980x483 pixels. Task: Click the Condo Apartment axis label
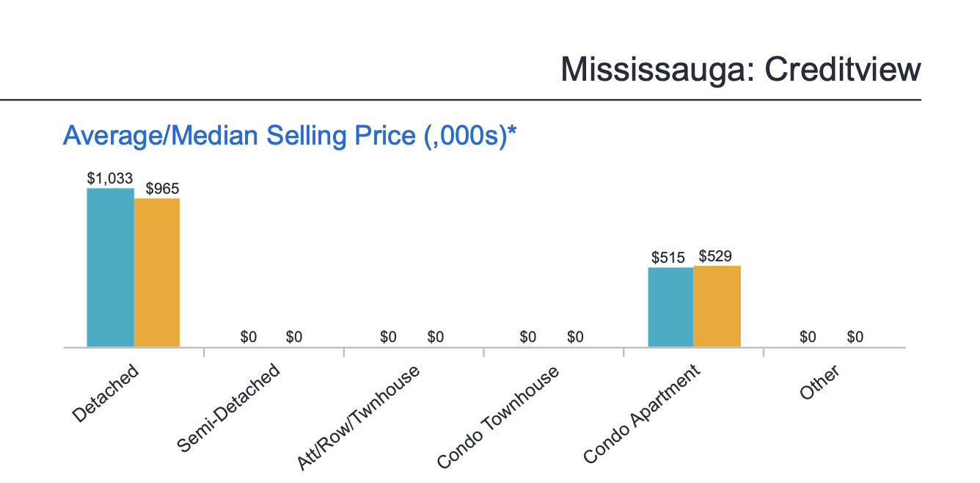tap(643, 414)
